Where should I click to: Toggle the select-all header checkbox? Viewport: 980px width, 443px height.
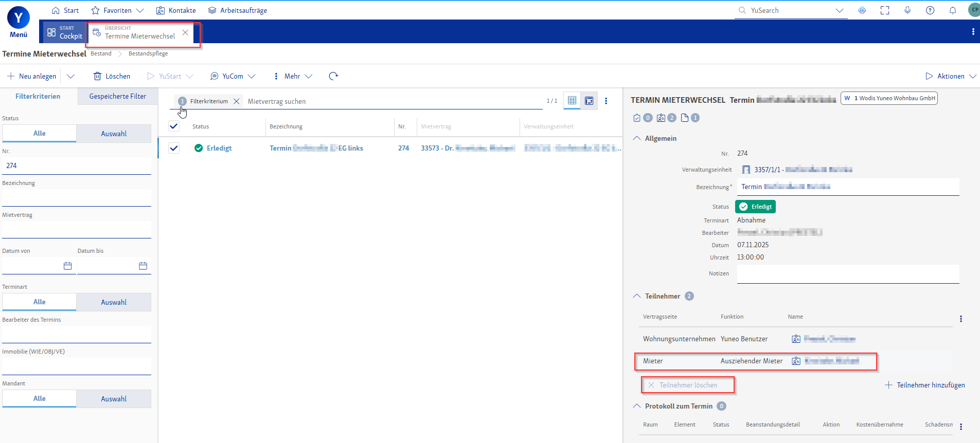coord(174,126)
